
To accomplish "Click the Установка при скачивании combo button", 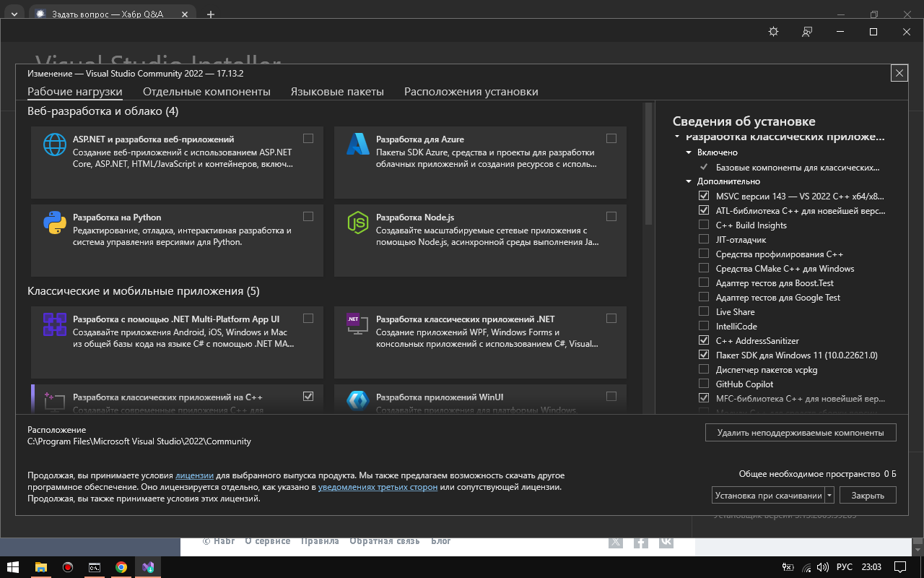I will tap(768, 495).
